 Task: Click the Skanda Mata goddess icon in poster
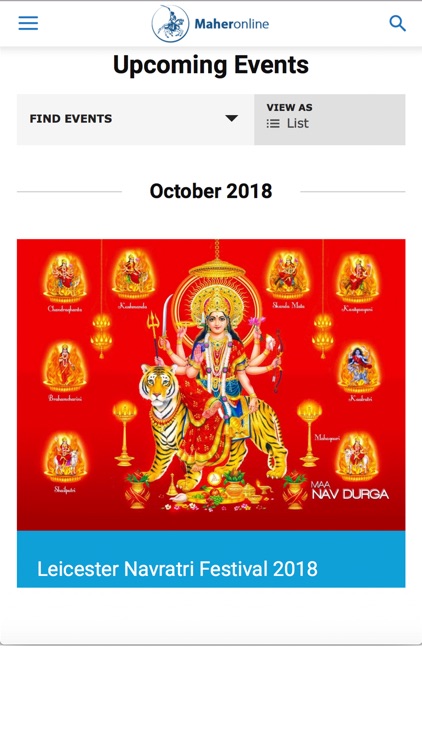click(288, 276)
